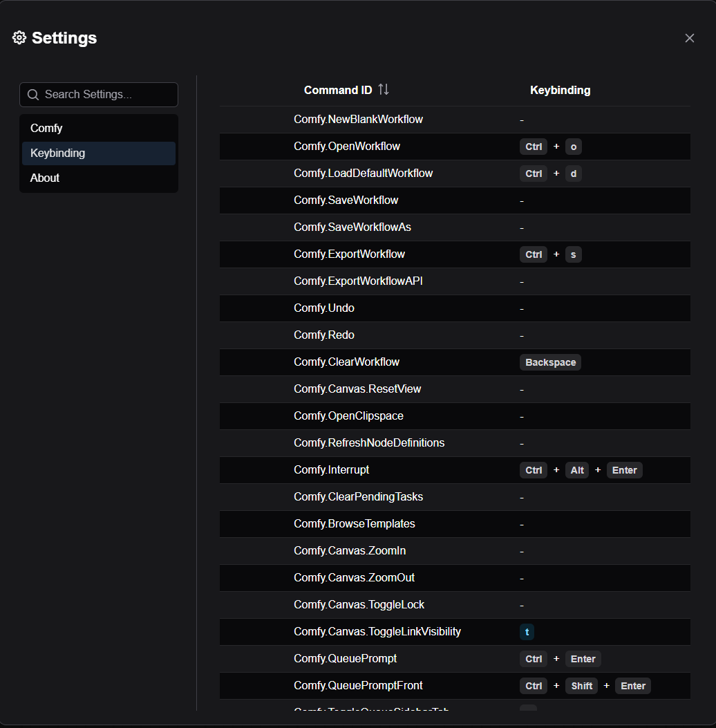The image size is (716, 728).
Task: Close the Settings dialog
Action: pyautogui.click(x=689, y=38)
